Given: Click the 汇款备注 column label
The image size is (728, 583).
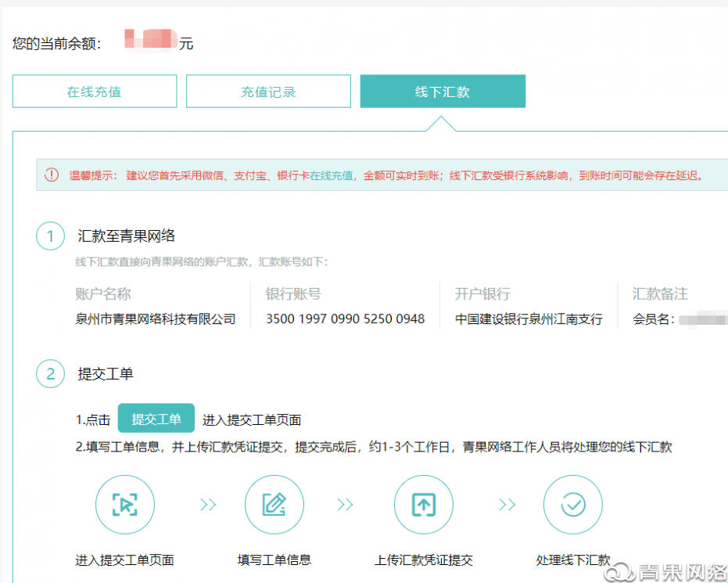Looking at the screenshot, I should coord(660,294).
